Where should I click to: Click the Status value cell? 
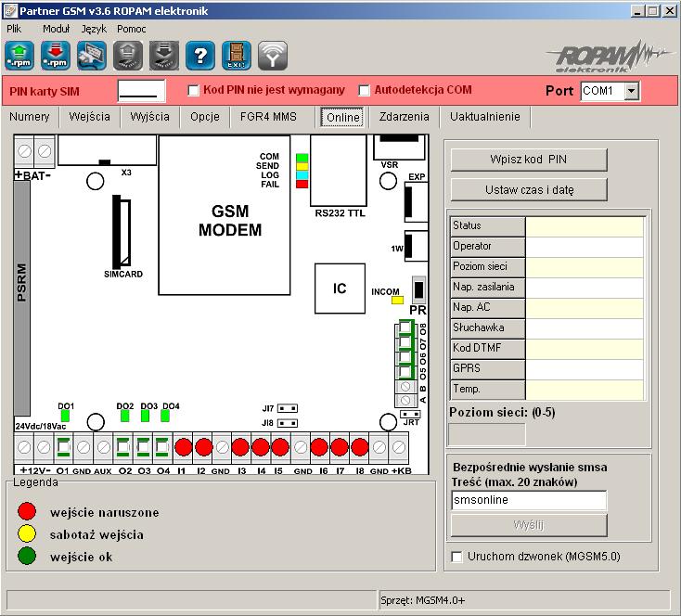(585, 226)
